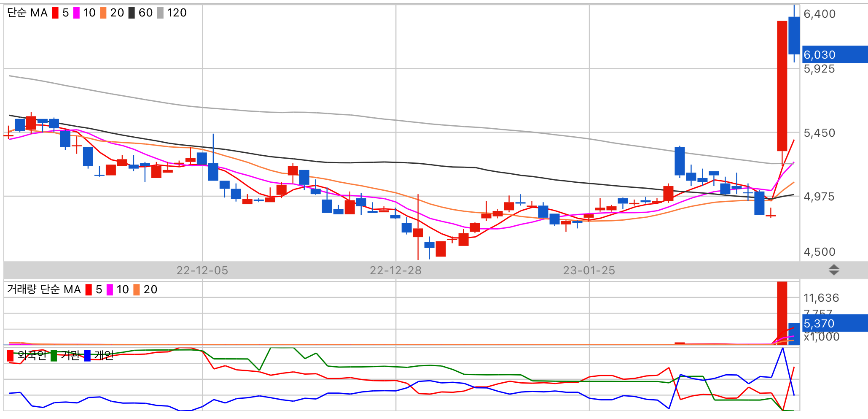The width and height of the screenshot is (868, 419).
Task: Click the volume MA 10 magenta swatch
Action: coord(110,290)
